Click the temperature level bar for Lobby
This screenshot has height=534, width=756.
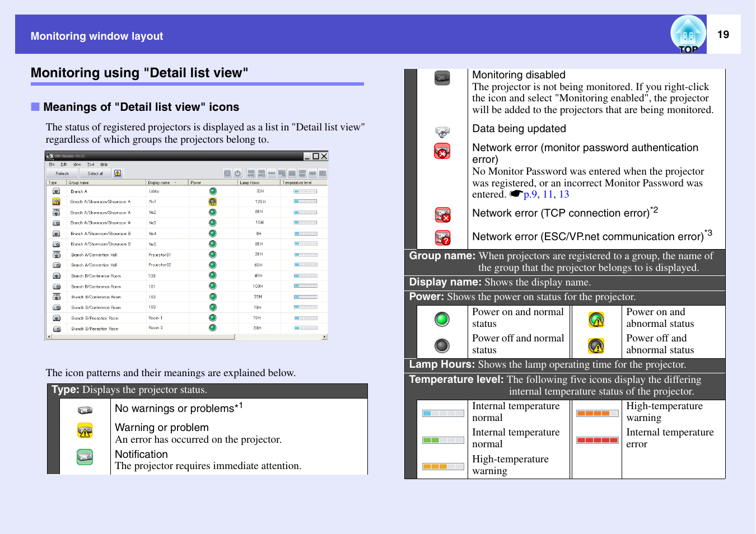[x=305, y=191]
